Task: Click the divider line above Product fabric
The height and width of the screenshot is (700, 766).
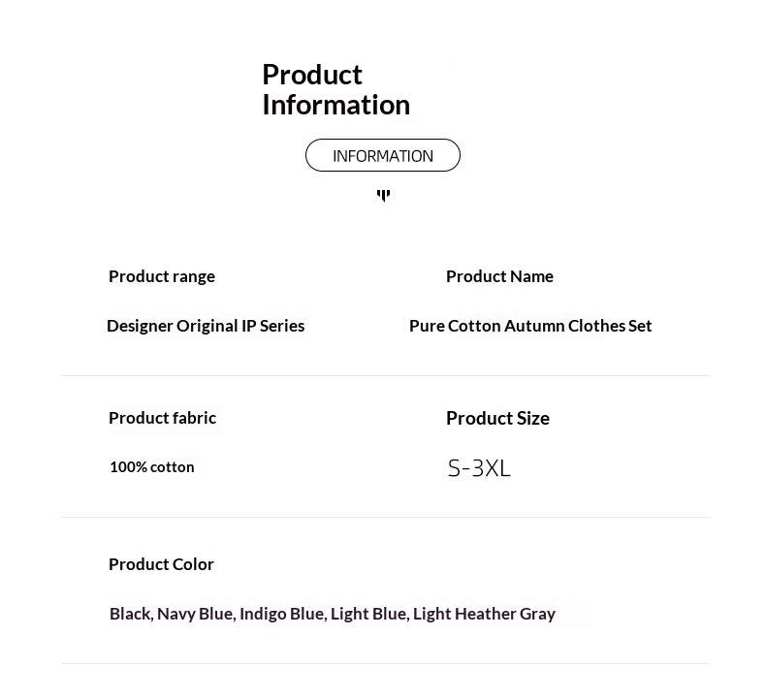Action: coord(386,376)
